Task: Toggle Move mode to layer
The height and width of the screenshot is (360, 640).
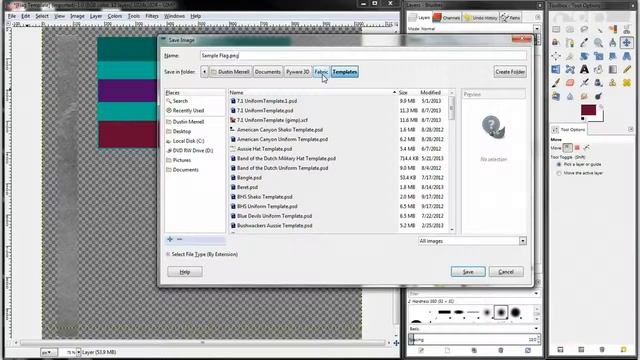Action: 567,148
